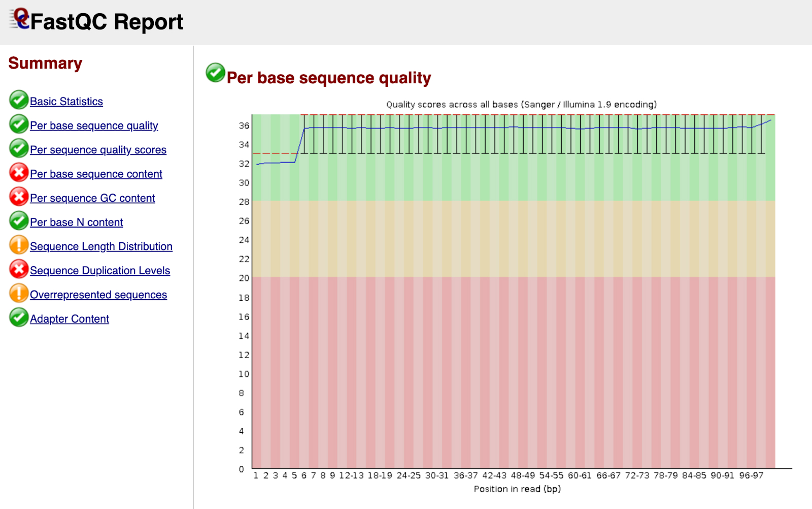Click the x-axis label 96-97
The width and height of the screenshot is (812, 509).
(751, 475)
